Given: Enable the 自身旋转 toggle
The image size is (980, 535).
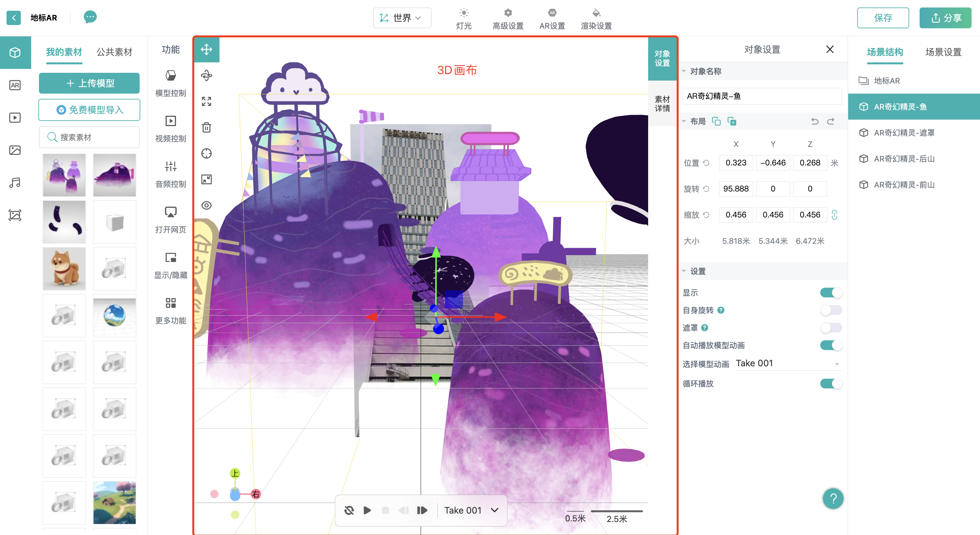Looking at the screenshot, I should [831, 310].
